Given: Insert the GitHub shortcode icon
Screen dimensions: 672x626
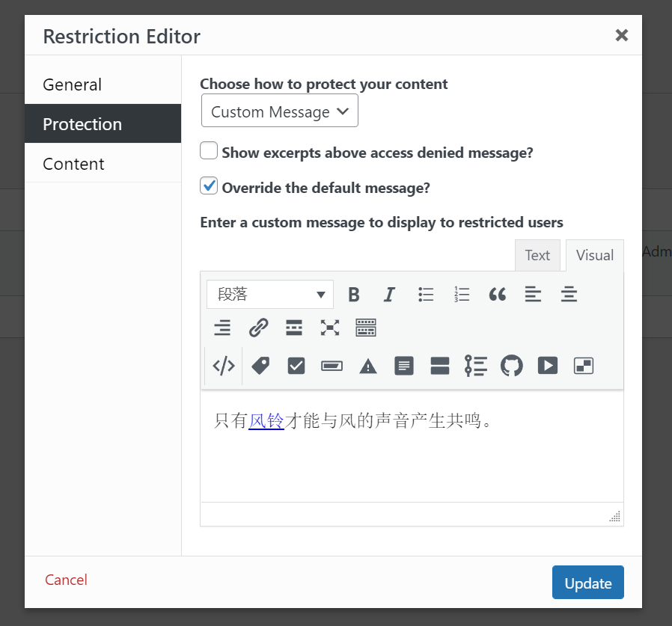Looking at the screenshot, I should tap(511, 366).
